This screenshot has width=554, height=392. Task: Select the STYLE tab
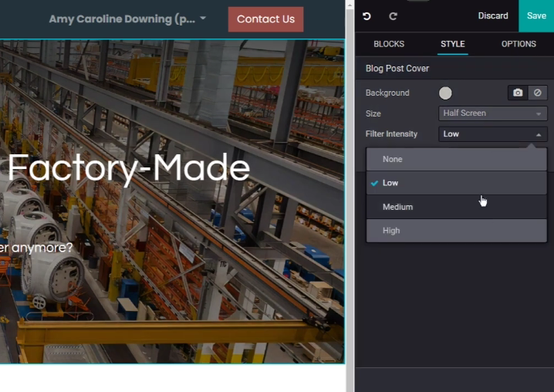(x=453, y=44)
